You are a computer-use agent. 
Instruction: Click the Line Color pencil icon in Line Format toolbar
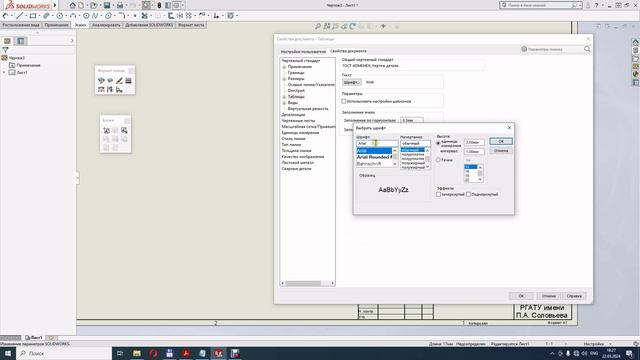click(119, 80)
